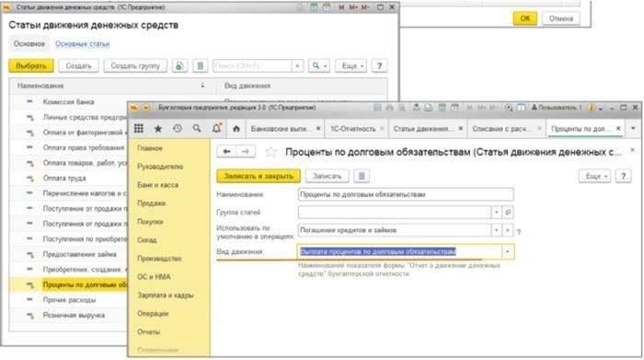Open Еще menu in list window

click(351, 65)
